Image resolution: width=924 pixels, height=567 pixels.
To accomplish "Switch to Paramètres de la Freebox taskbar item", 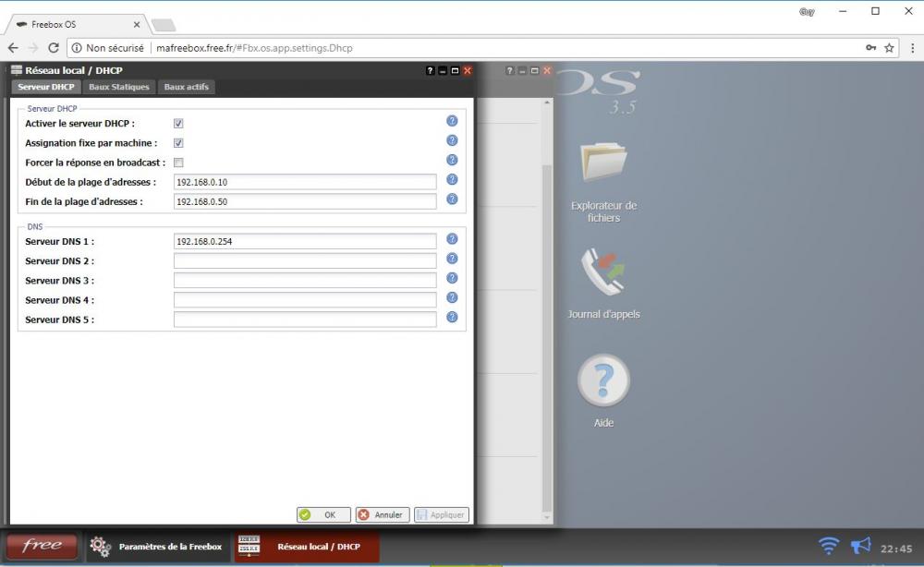I will [x=157, y=547].
